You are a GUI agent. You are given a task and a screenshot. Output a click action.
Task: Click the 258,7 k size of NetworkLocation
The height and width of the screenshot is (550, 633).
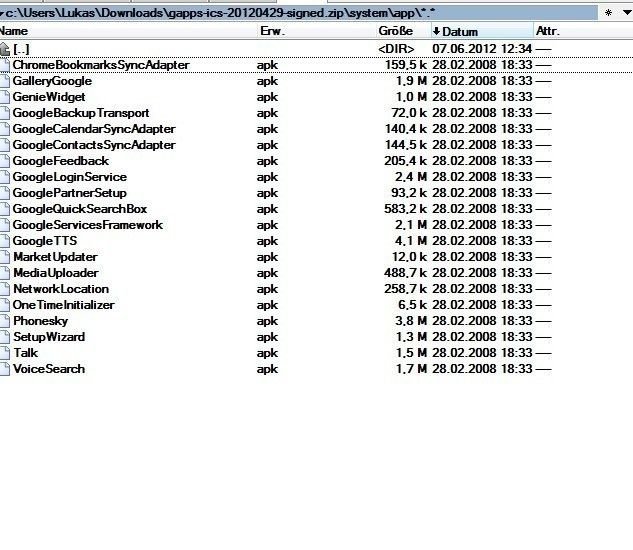pos(406,289)
